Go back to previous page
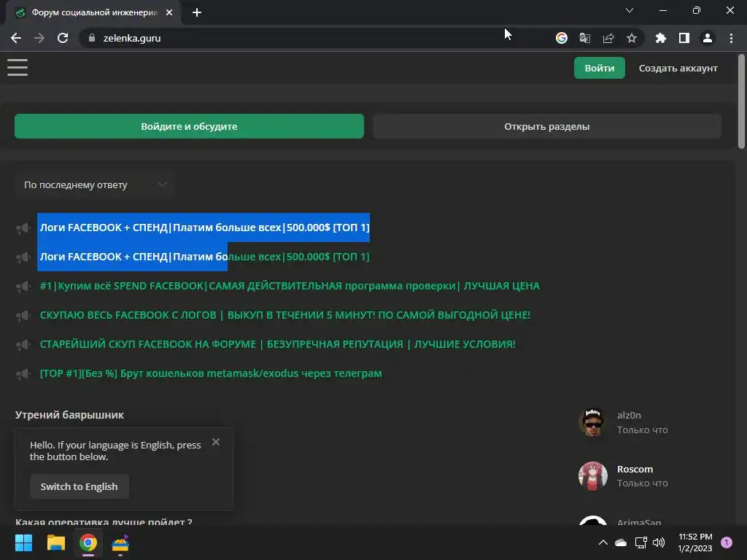 tap(16, 38)
